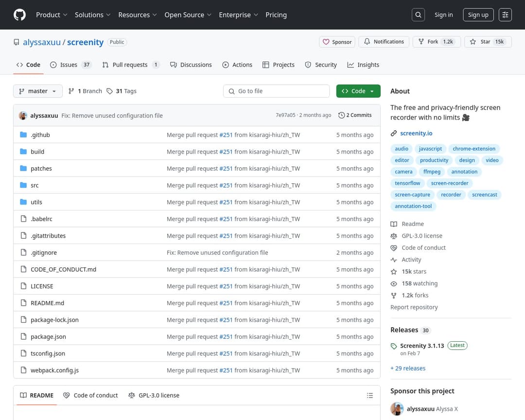Open the GitHub homepage logo
Viewport: 525px width, 420px height.
point(19,15)
